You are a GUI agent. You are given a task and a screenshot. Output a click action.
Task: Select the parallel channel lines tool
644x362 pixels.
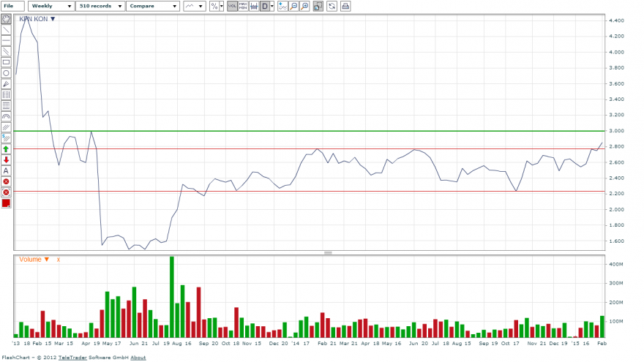pos(6,51)
